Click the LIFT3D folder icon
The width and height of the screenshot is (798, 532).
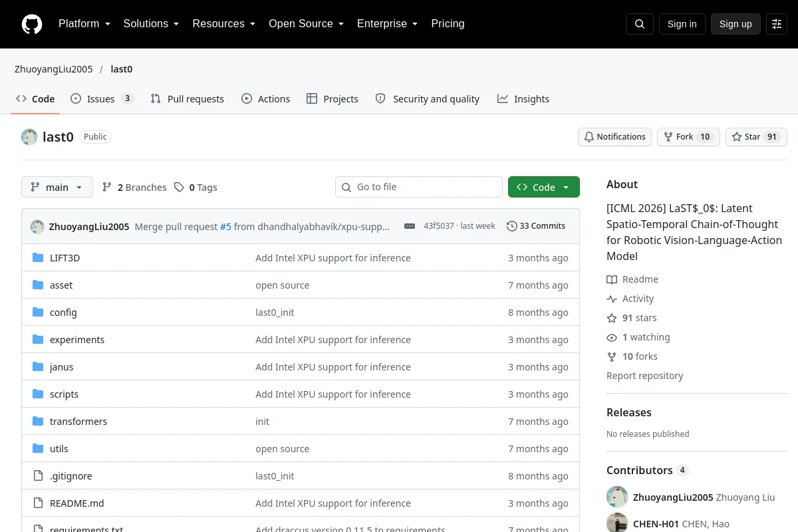pos(38,258)
